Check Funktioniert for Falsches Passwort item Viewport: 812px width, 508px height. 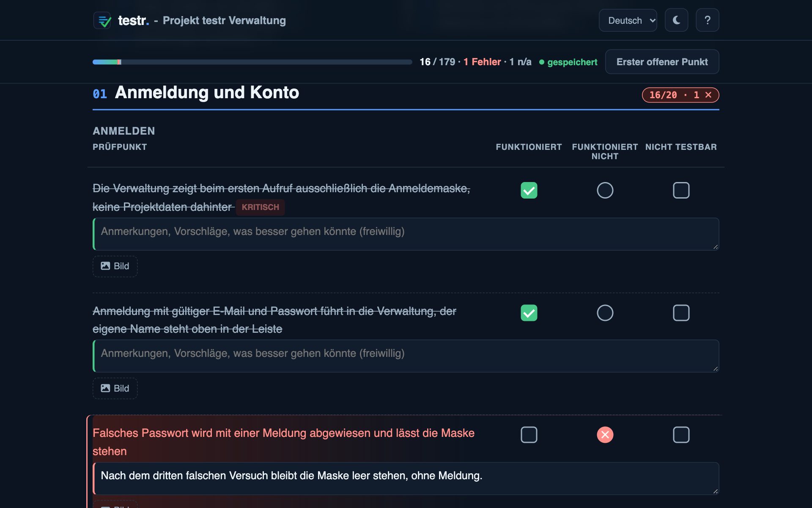point(529,435)
